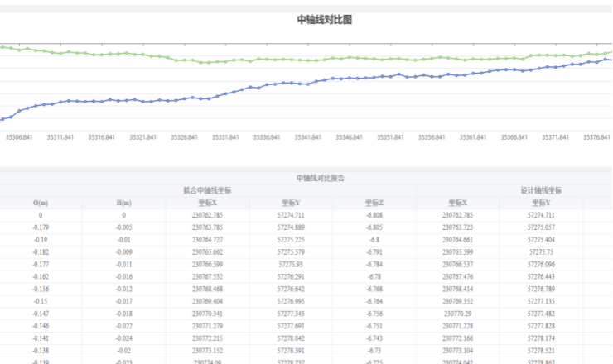
Task: Select the design X value 230773.104
Action: pyautogui.click(x=458, y=350)
